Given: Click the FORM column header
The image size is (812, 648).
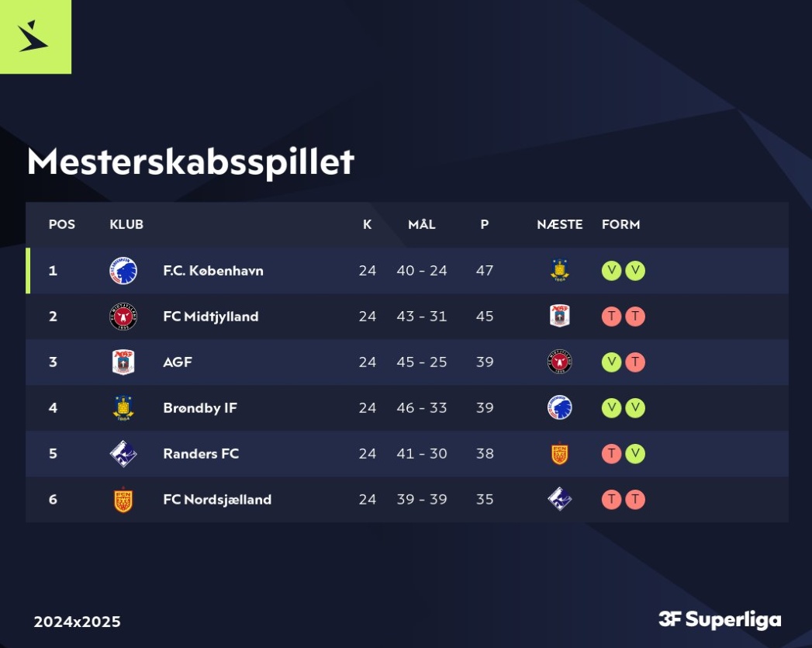Looking at the screenshot, I should click(620, 224).
